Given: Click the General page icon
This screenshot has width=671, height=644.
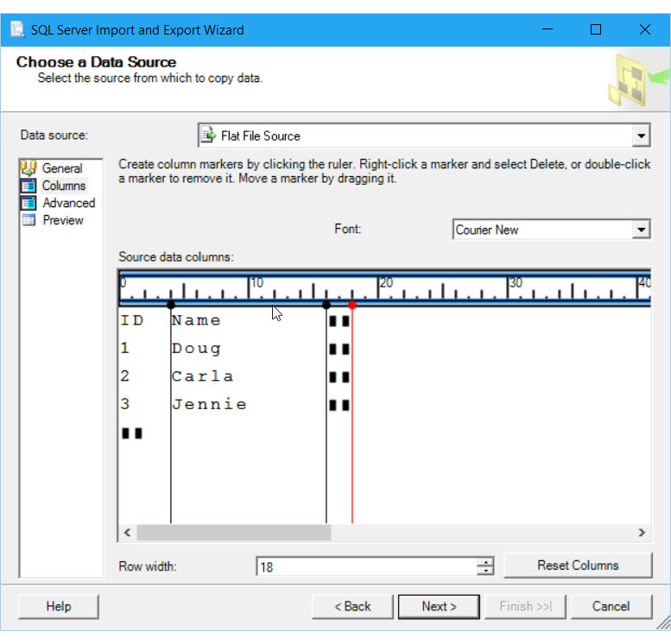Looking at the screenshot, I should tap(28, 168).
